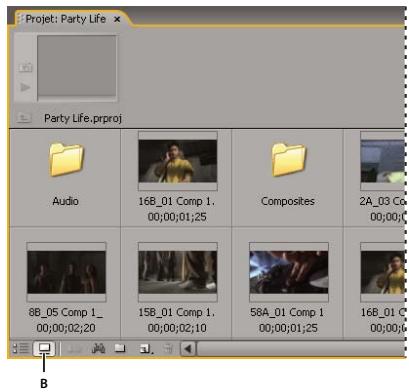Viewport: 409px width, 392px height.
Task: Click the '58A_01 Comp 1' clip name
Action: (287, 312)
